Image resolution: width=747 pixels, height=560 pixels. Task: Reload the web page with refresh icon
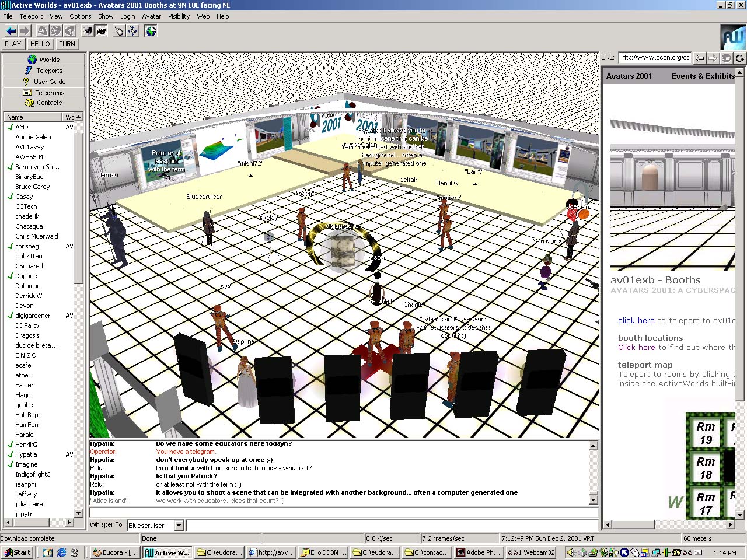click(x=740, y=58)
